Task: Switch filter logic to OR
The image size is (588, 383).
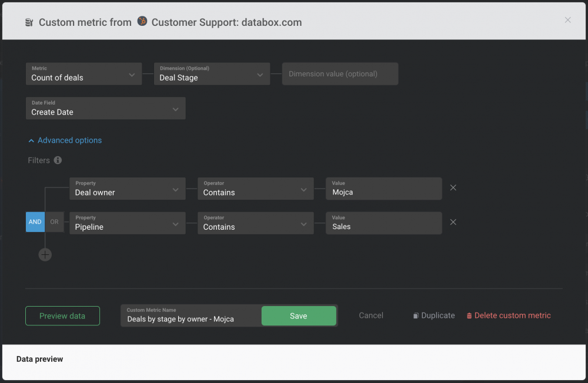Action: pos(55,222)
